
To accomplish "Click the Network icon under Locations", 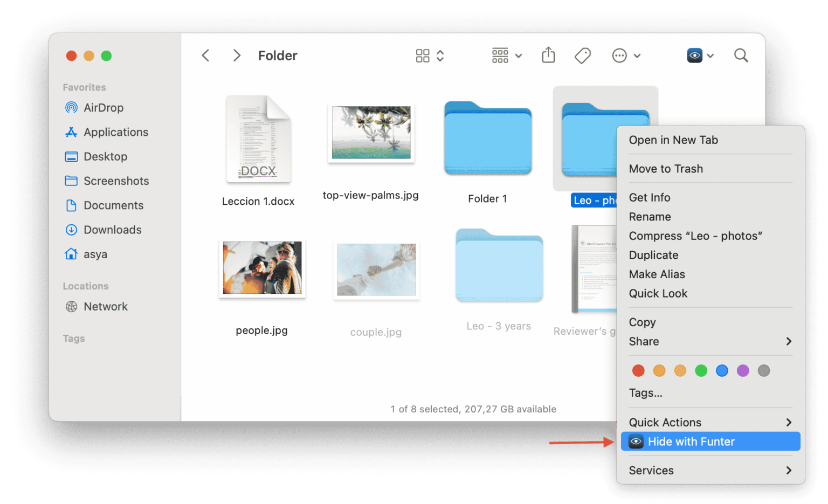I will (x=105, y=306).
